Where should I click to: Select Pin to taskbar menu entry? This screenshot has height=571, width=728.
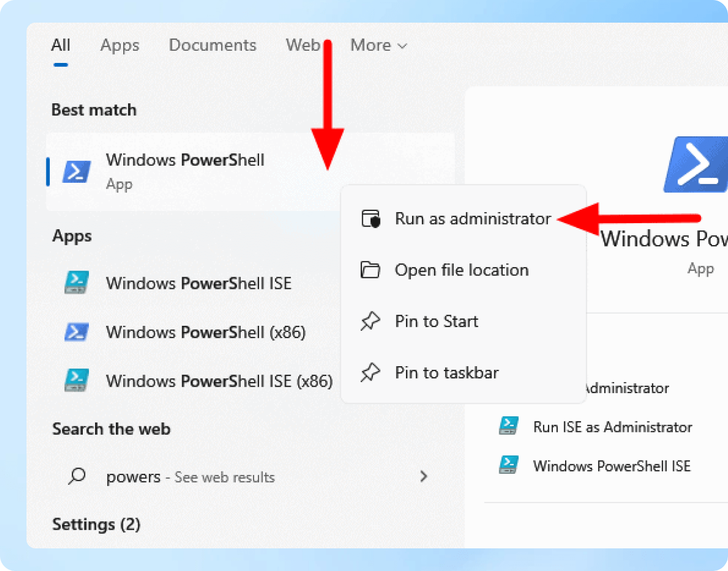[x=447, y=372]
